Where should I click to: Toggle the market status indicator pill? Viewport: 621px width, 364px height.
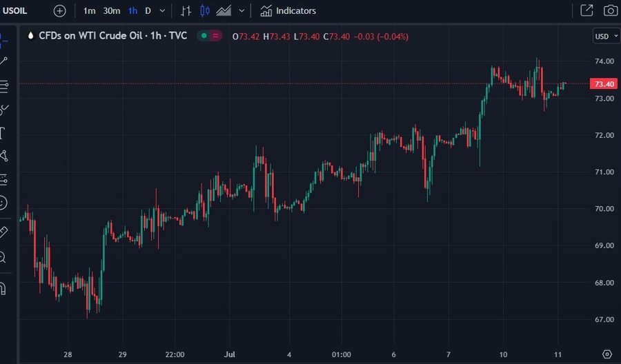pos(210,37)
